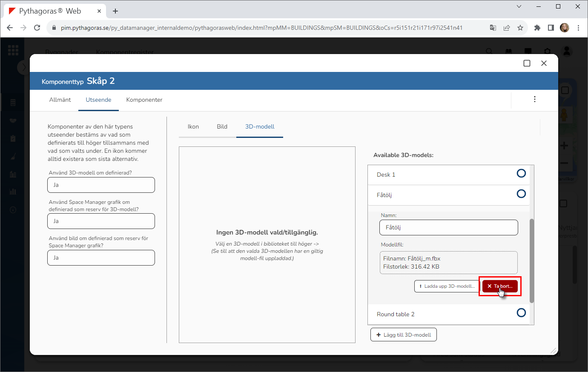The width and height of the screenshot is (588, 372).
Task: Select the Round table 2 radio button
Action: (521, 313)
